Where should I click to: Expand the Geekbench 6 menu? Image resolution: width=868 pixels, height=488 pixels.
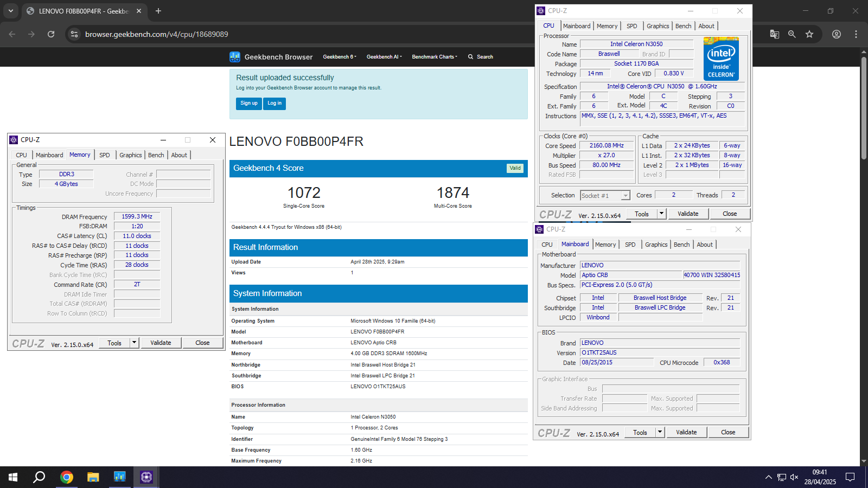(x=340, y=57)
